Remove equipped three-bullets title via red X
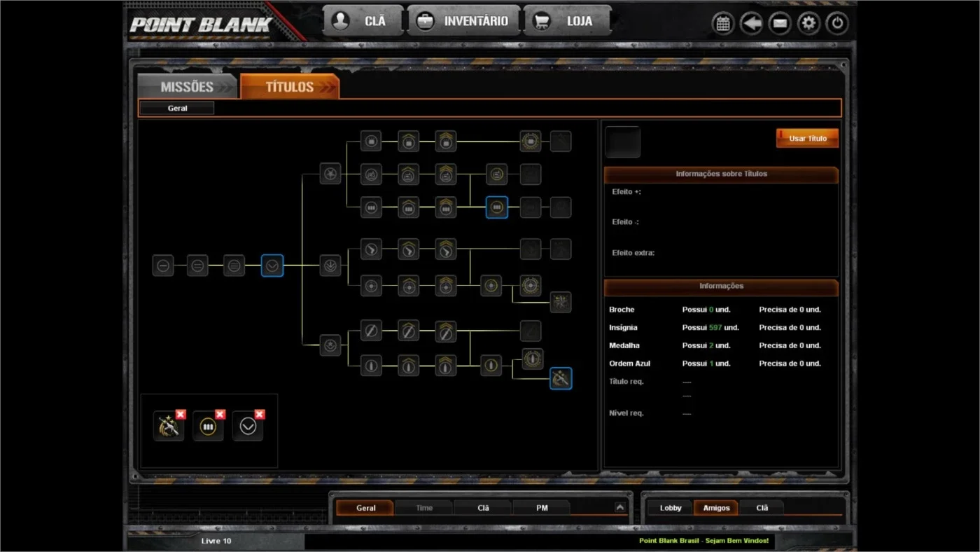 (220, 414)
